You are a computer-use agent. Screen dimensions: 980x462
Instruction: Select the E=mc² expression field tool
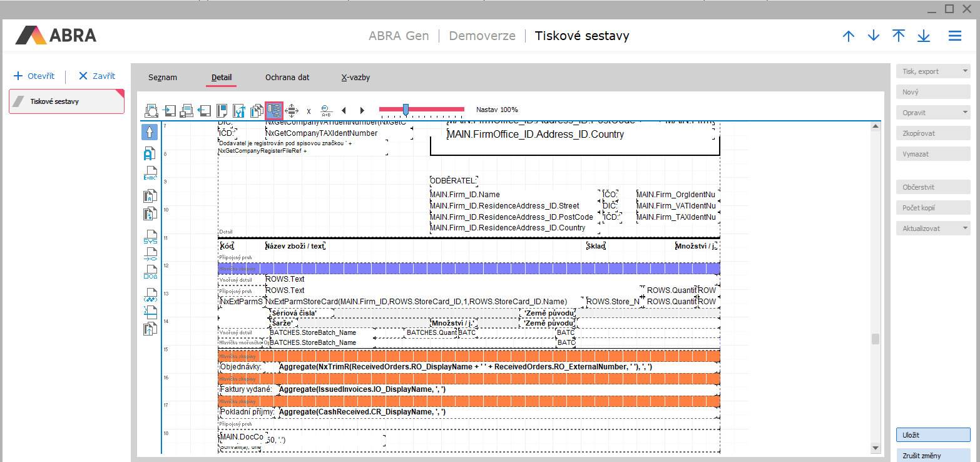(150, 173)
